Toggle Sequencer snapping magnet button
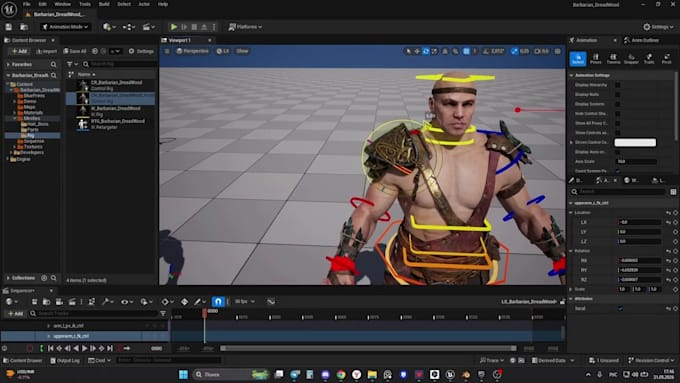Screen dimensions: 680x383 click(218, 301)
